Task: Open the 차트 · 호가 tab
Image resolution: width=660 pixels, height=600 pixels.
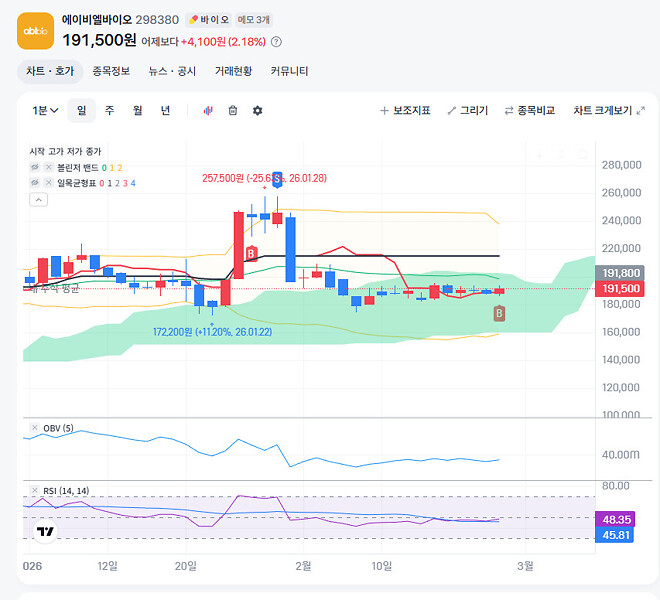Action: tap(50, 71)
